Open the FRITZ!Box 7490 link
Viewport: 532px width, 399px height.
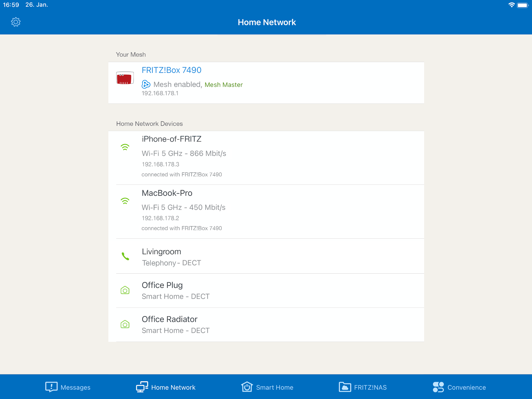click(x=172, y=70)
